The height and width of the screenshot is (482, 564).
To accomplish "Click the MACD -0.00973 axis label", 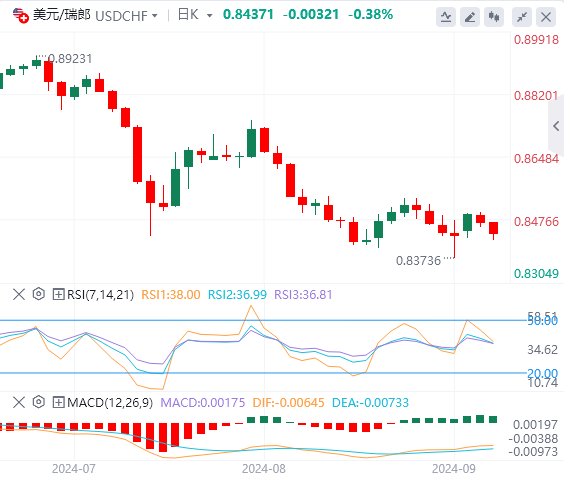I will [533, 452].
